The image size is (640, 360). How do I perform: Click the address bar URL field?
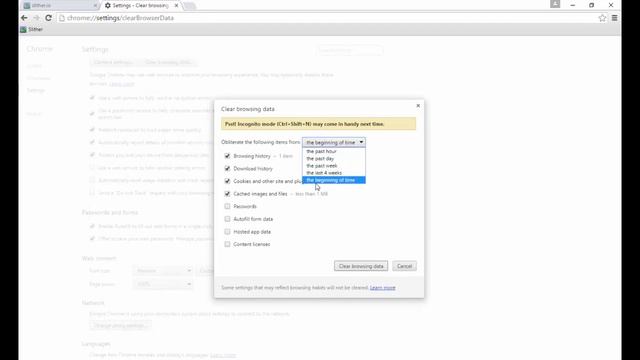(327, 18)
